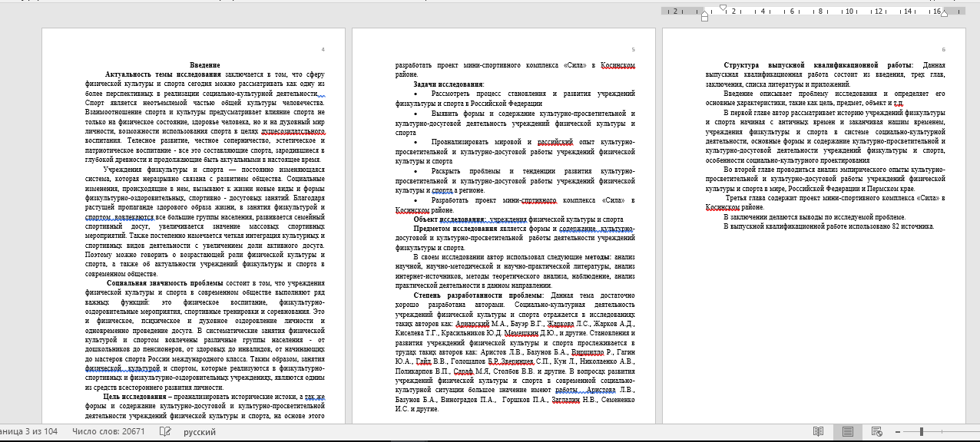The image size is (980, 442).
Task: Click the hanging indent triangle on ruler
Action: coord(704,12)
